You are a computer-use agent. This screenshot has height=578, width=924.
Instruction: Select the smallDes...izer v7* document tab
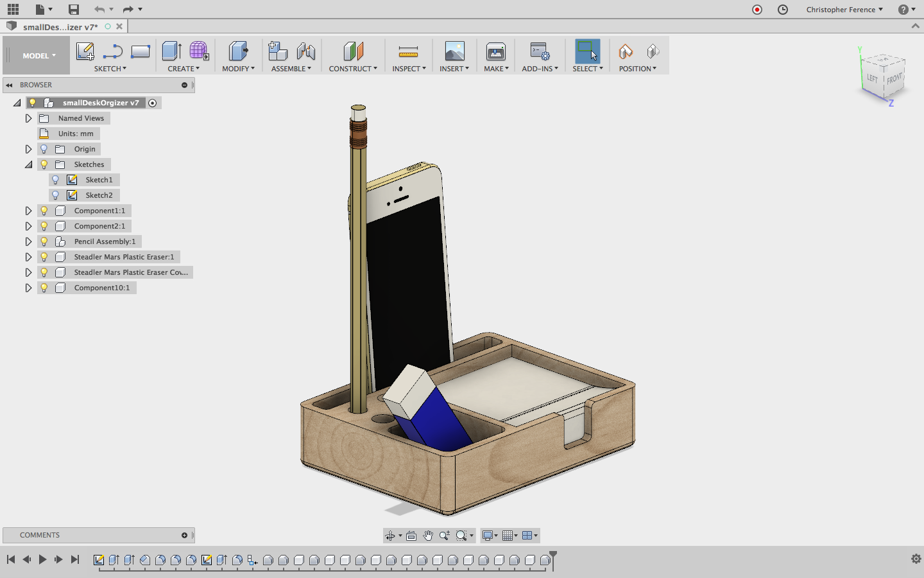pyautogui.click(x=60, y=27)
